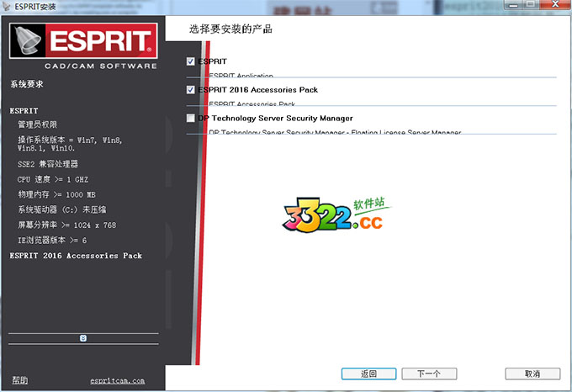
Task: Click the 返回 back button
Action: tap(368, 373)
